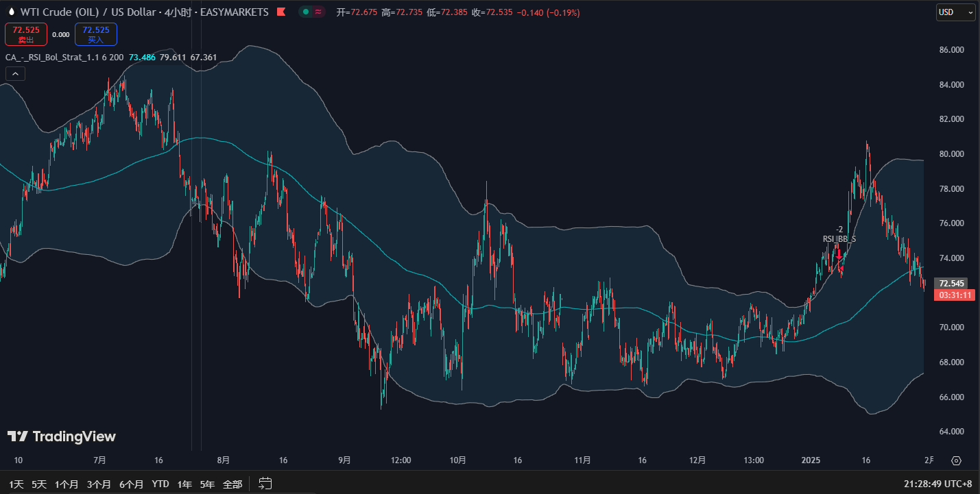Click the 高=72.735 high price value
This screenshot has height=494, width=980.
(x=403, y=12)
